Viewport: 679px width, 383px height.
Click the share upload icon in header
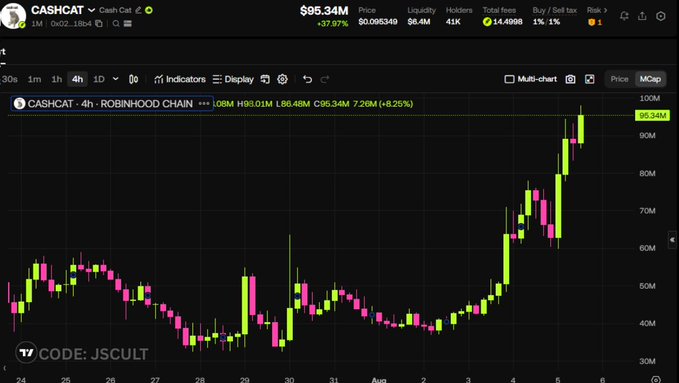pyautogui.click(x=642, y=16)
